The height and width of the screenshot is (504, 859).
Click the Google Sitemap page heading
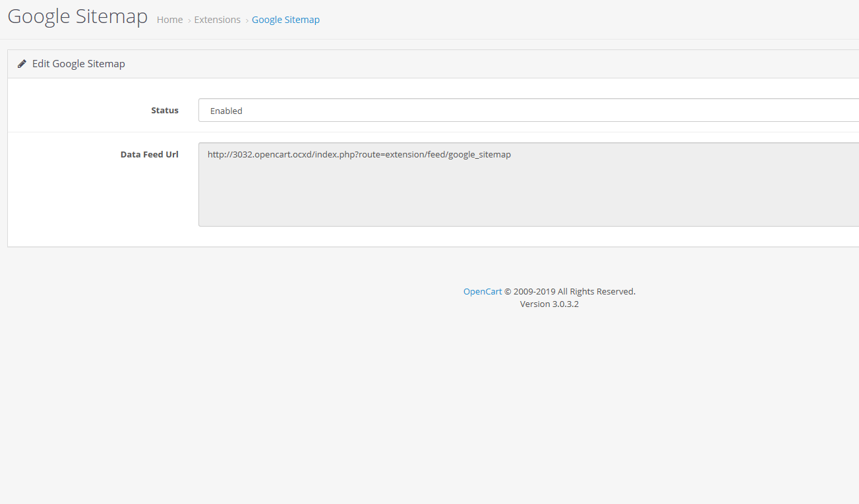[78, 16]
